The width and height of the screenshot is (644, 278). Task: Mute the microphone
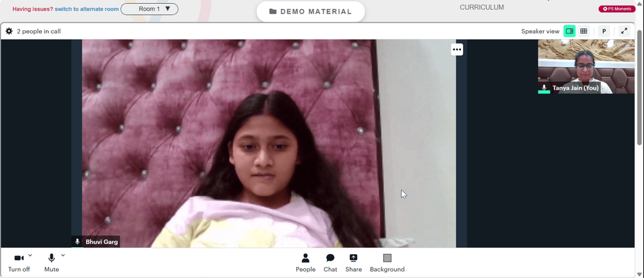click(x=52, y=263)
